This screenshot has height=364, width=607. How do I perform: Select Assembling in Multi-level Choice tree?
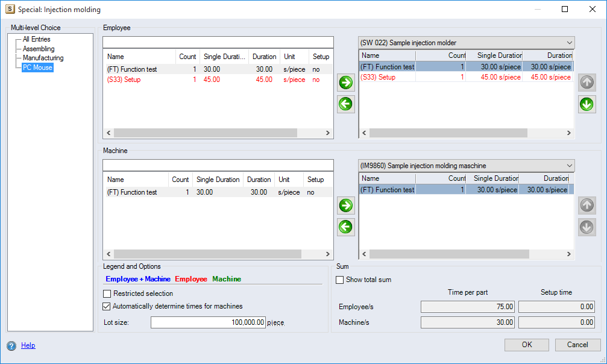(x=39, y=49)
